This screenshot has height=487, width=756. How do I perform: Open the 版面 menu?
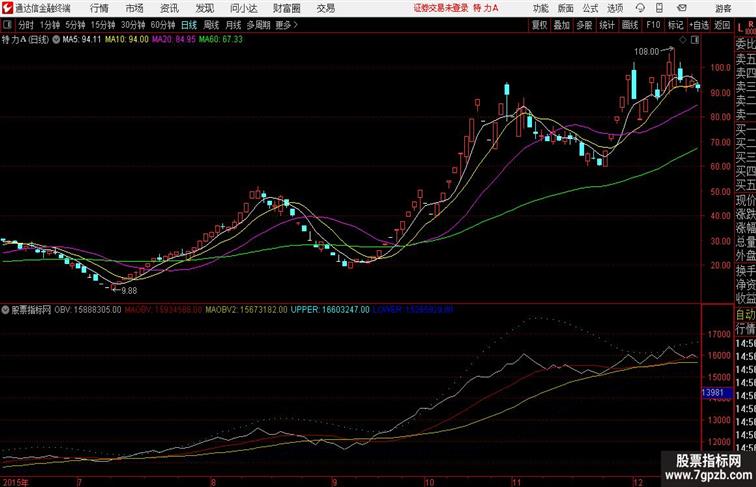(566, 8)
